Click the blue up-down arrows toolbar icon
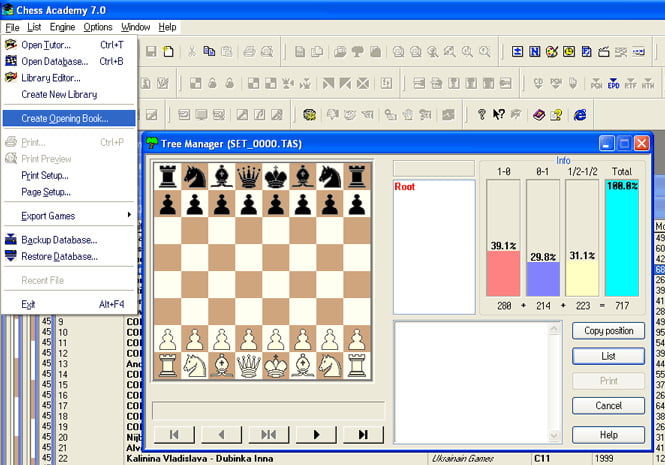 (517, 51)
